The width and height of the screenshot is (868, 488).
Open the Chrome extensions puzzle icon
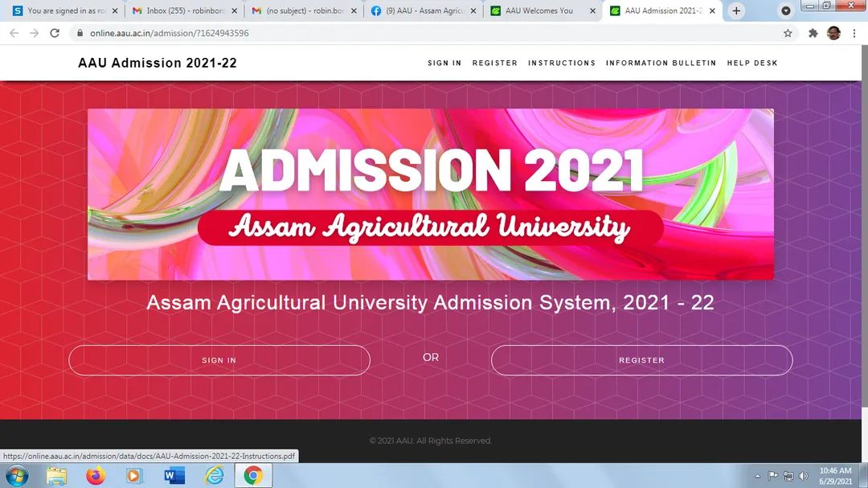[813, 33]
